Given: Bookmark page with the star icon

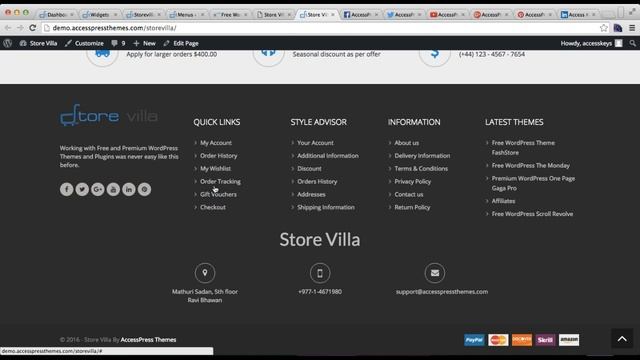Looking at the screenshot, I should 604,28.
